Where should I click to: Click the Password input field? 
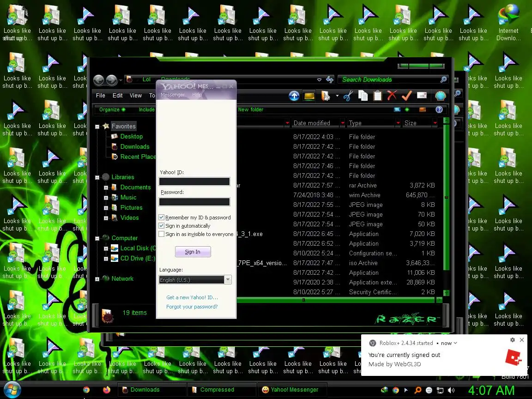194,202
